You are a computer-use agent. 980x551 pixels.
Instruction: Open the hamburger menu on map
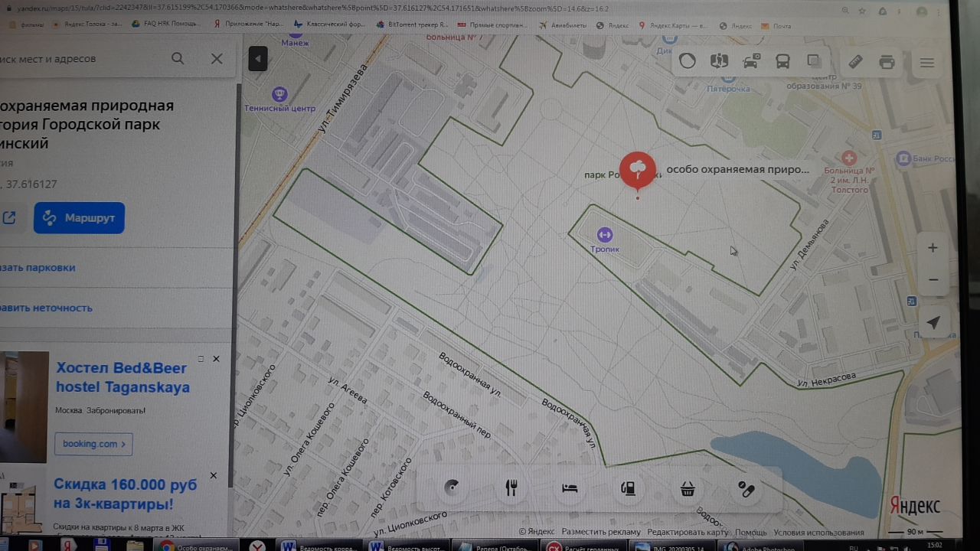point(927,64)
